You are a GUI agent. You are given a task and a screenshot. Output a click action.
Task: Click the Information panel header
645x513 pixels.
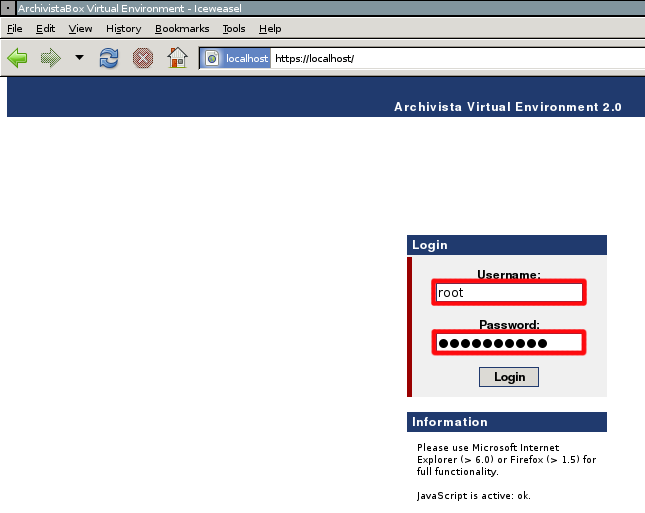507,422
